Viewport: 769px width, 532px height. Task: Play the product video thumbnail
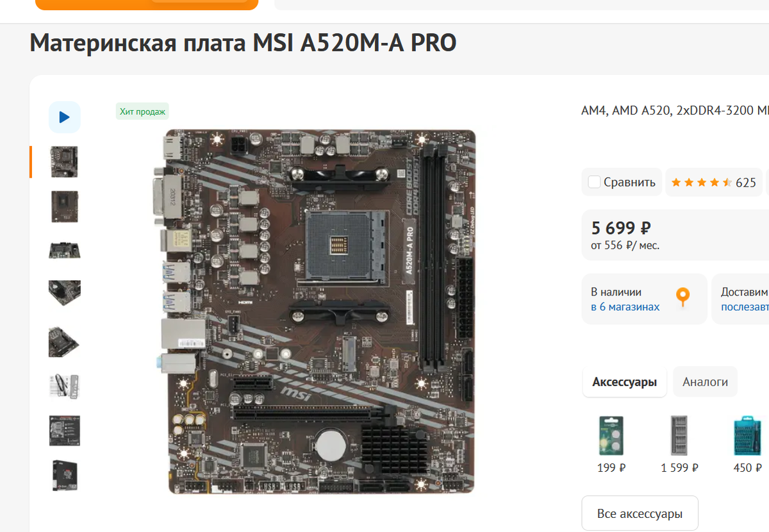[64, 117]
